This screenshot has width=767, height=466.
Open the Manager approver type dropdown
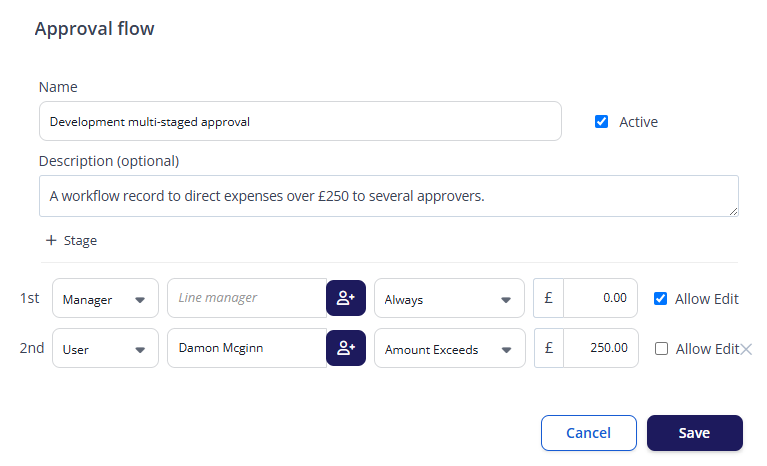click(x=105, y=298)
